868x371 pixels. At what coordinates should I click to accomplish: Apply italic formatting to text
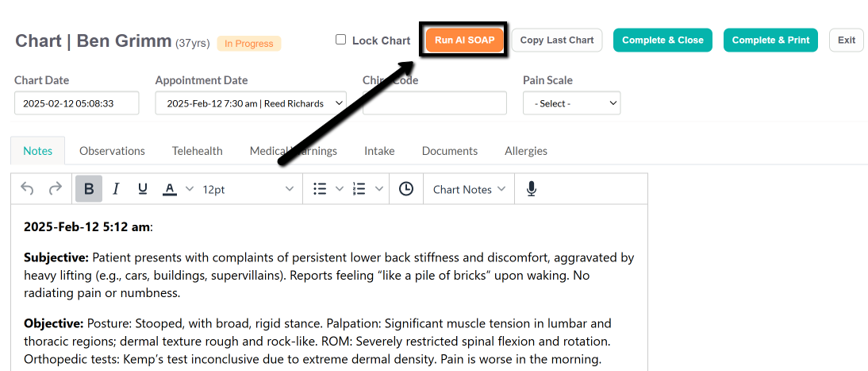tap(116, 189)
